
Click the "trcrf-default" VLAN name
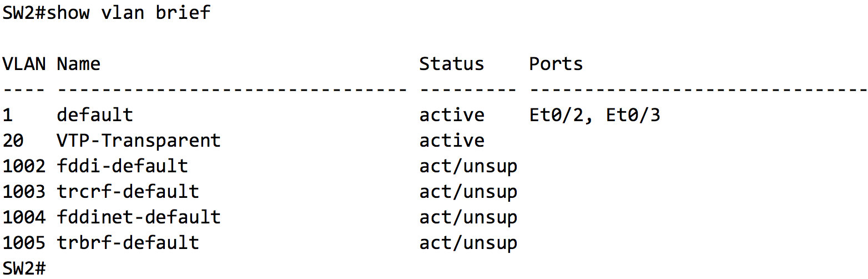128,192
